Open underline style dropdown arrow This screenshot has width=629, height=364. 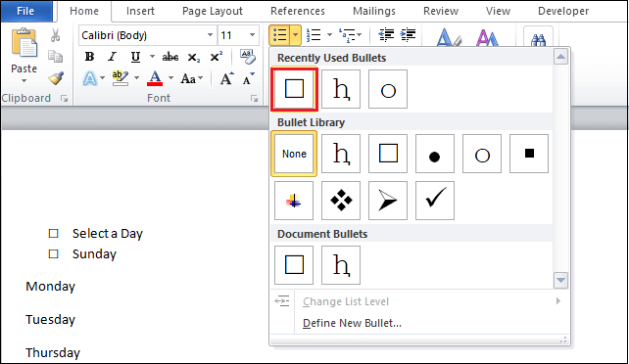point(152,57)
